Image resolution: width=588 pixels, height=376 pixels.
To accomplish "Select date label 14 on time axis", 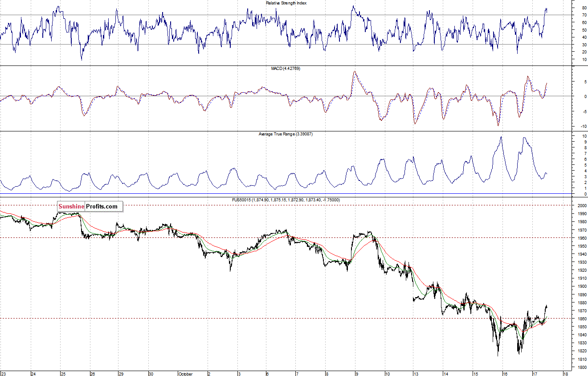I will (x=445, y=374).
